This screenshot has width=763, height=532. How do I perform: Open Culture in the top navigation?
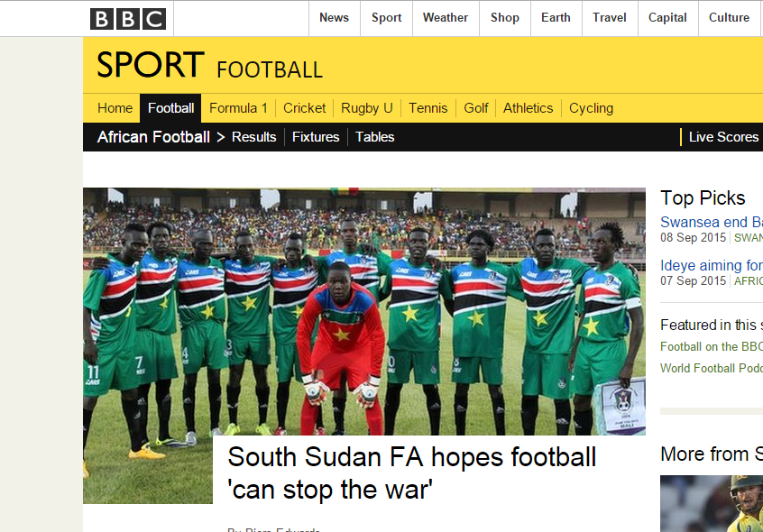click(x=729, y=18)
